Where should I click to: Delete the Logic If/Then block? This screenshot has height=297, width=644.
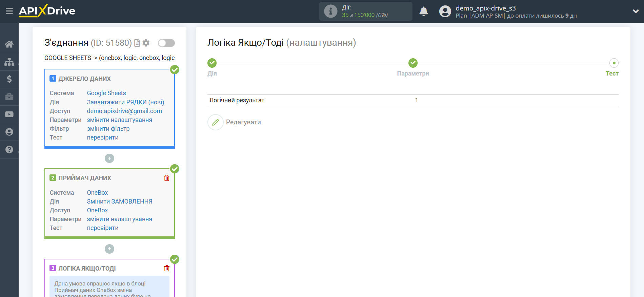point(167,268)
